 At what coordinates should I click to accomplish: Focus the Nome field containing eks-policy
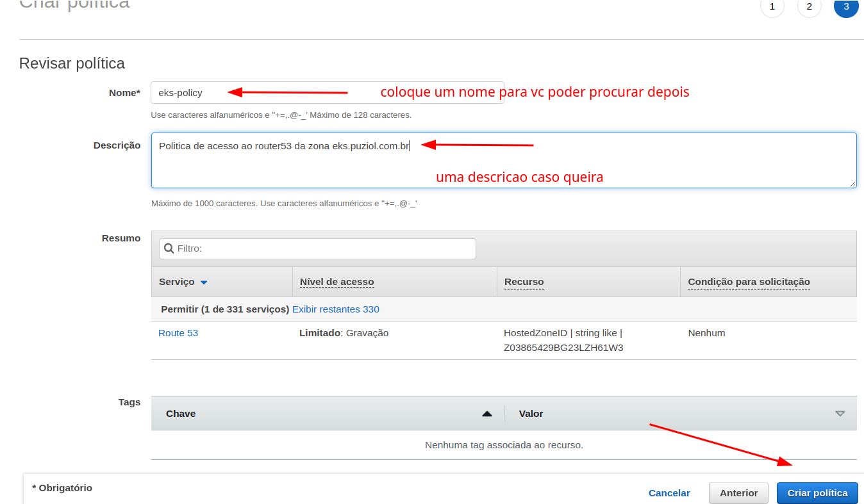(x=327, y=93)
